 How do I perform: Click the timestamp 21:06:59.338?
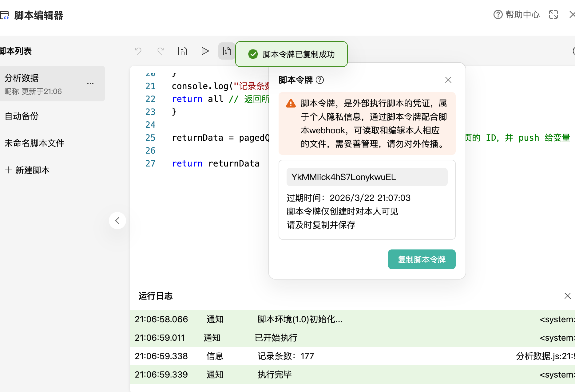pyautogui.click(x=161, y=356)
